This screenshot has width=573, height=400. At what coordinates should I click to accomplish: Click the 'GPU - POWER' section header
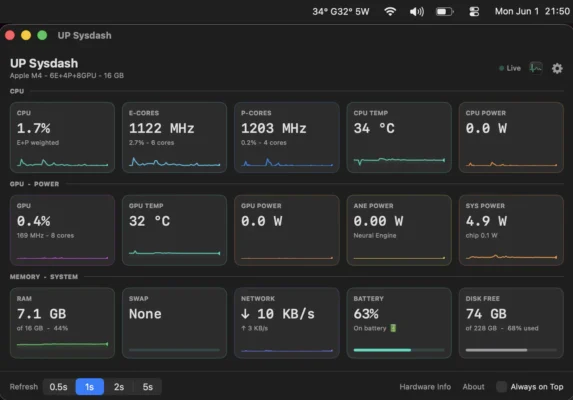(34, 184)
